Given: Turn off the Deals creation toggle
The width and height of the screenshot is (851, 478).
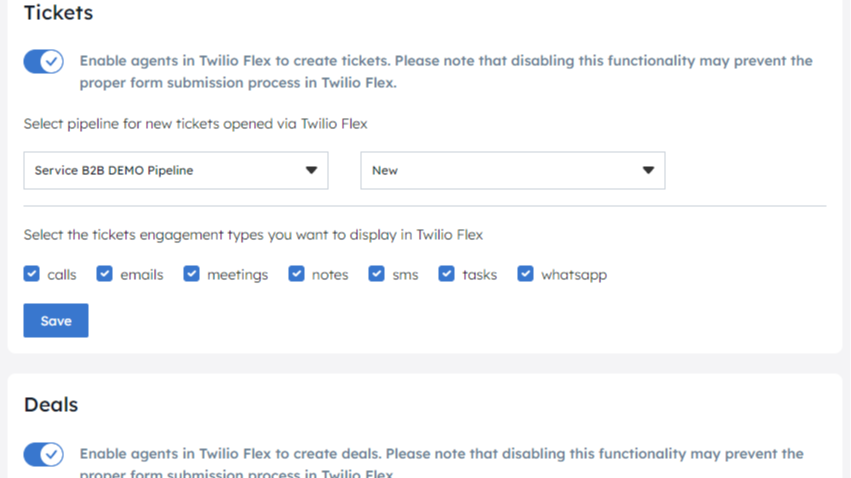Looking at the screenshot, I should (x=43, y=455).
